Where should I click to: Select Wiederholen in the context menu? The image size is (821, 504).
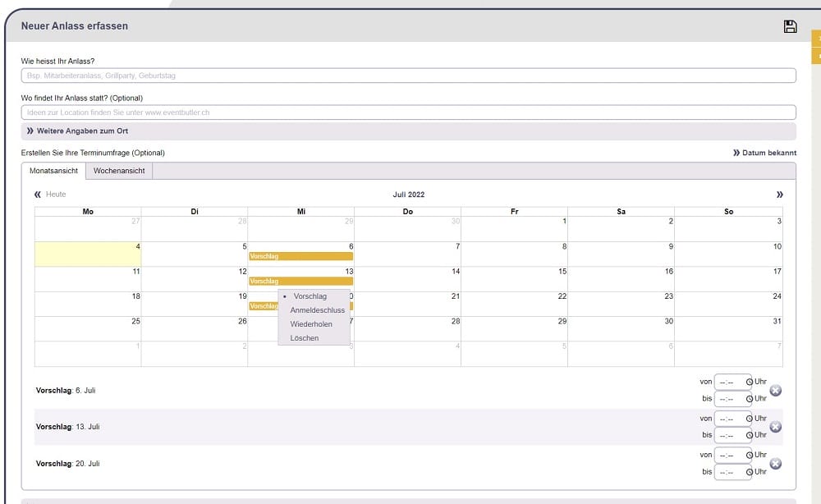[311, 324]
